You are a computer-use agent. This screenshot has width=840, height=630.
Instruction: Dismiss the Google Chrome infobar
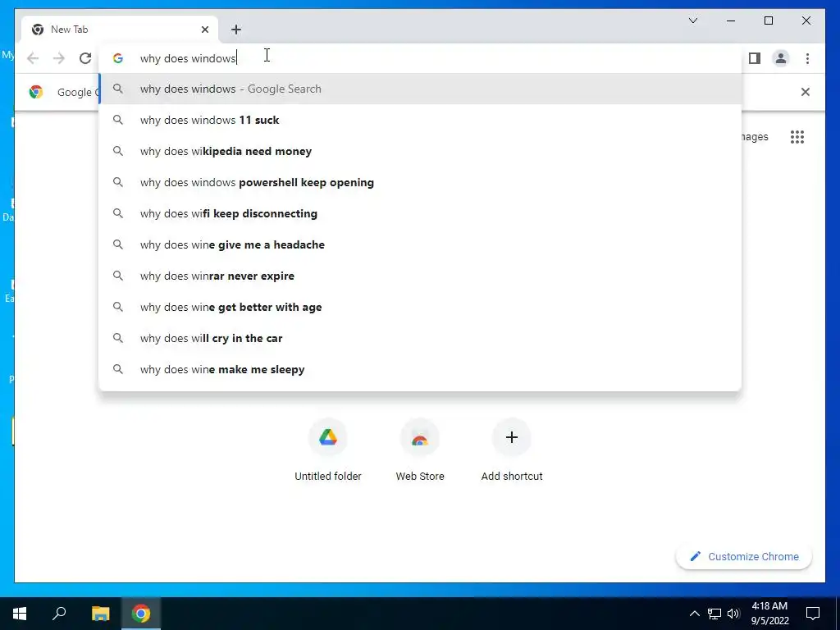(x=806, y=92)
